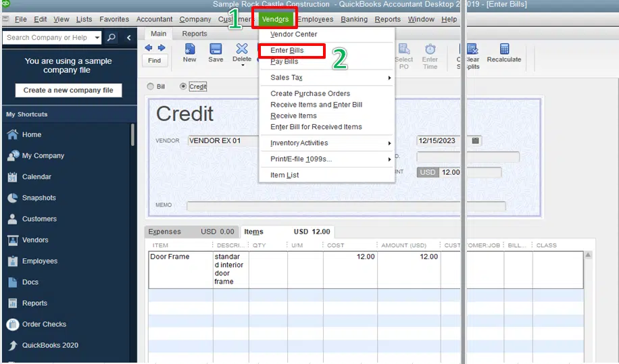
Task: Choose Item List menu entry
Action: pos(284,175)
